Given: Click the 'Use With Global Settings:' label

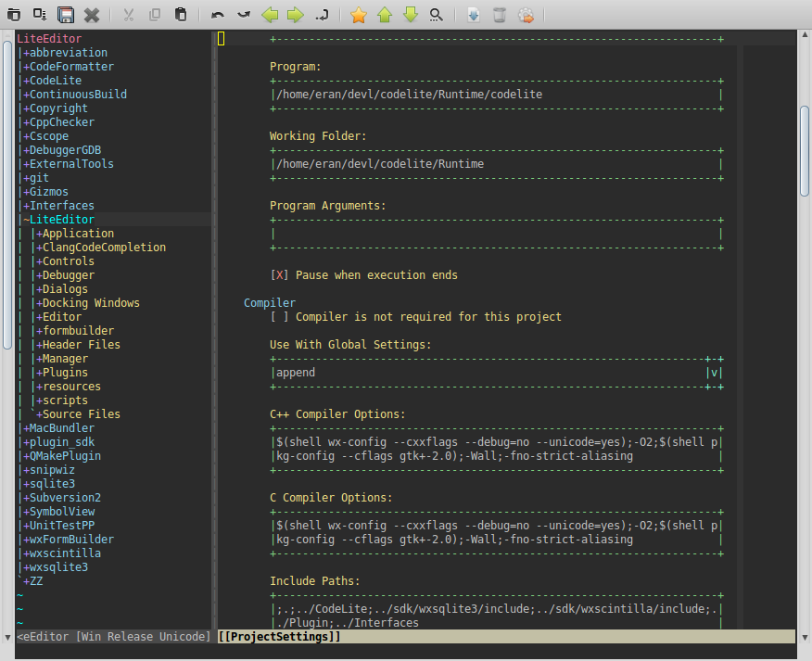Looking at the screenshot, I should coord(350,345).
